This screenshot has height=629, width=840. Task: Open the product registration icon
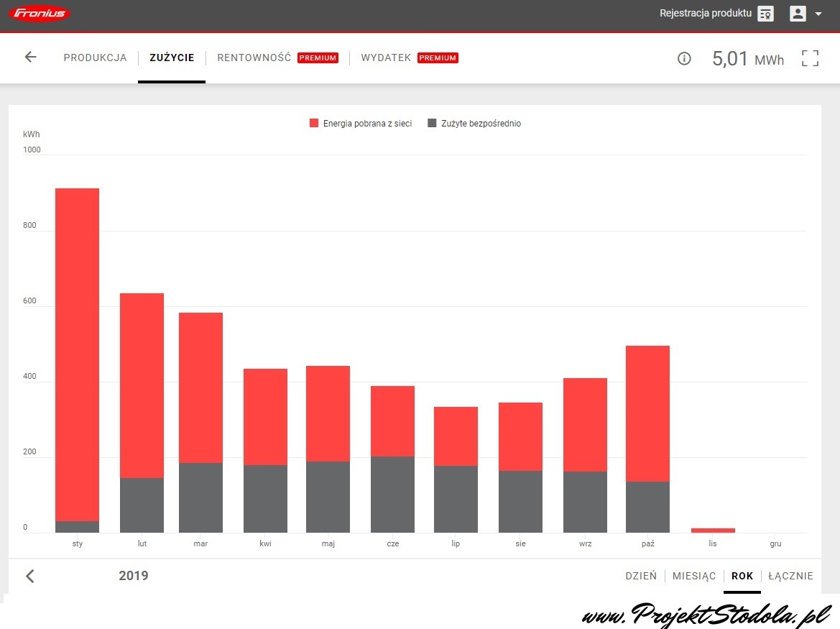[765, 14]
